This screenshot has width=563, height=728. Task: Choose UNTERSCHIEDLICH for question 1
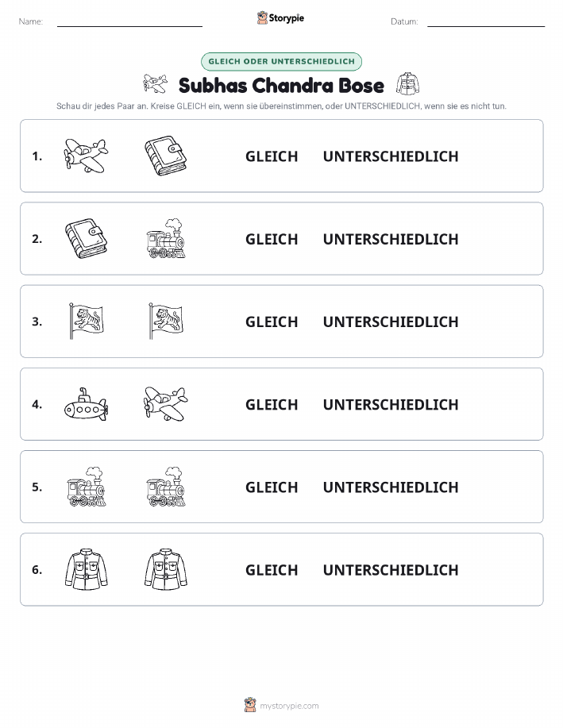point(391,156)
